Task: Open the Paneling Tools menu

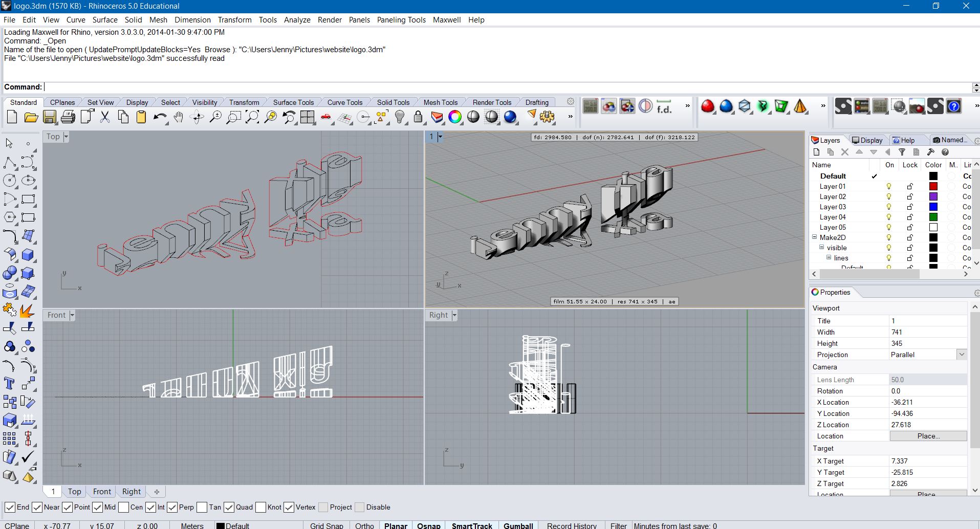Action: [x=401, y=19]
